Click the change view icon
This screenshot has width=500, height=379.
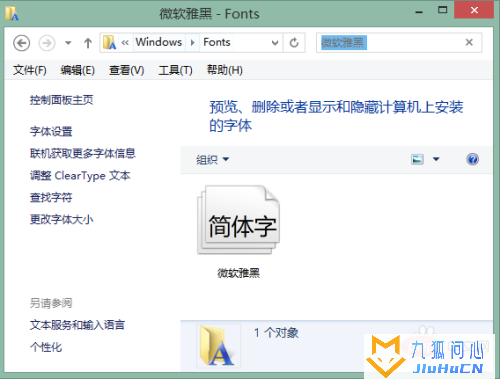417,159
